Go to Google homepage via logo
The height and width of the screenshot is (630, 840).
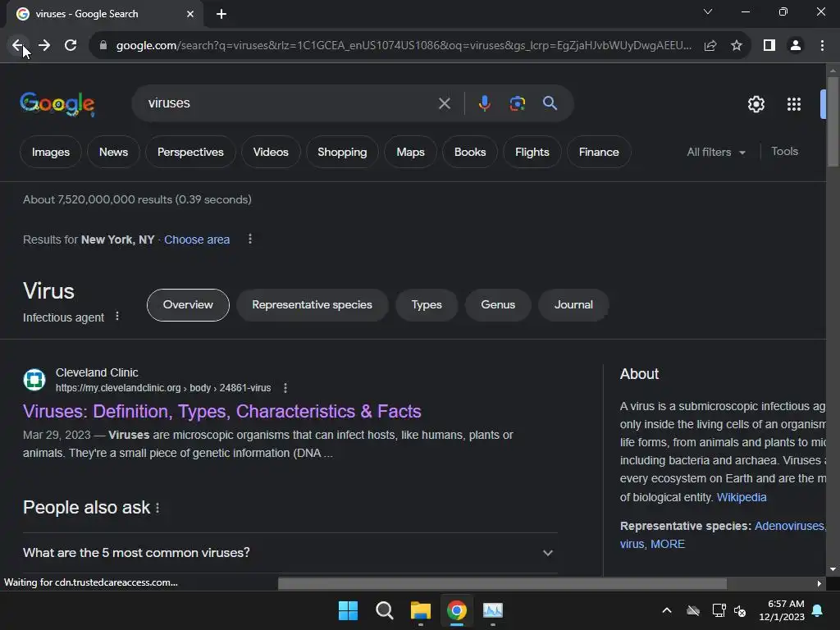point(57,104)
